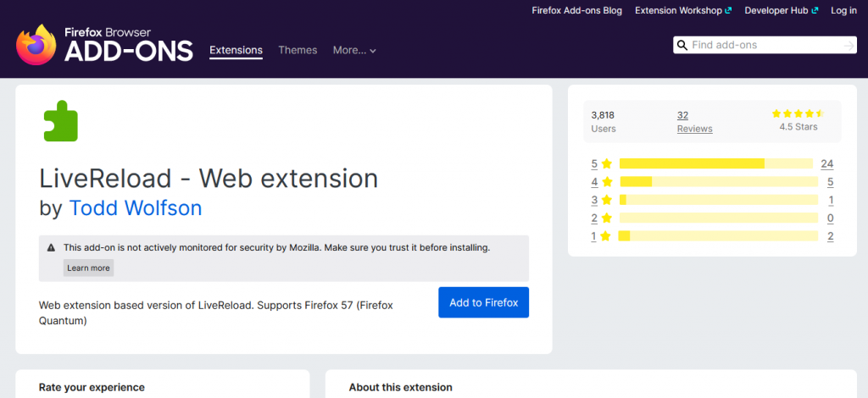Click the search arrow submit icon
868x398 pixels.
pos(849,45)
